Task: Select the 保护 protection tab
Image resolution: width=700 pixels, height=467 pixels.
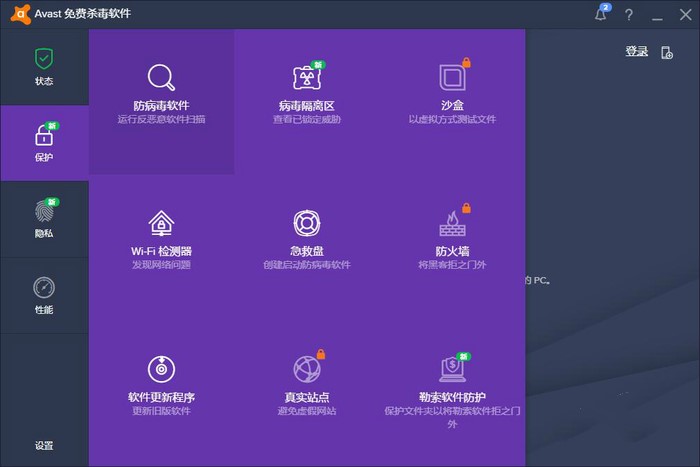Action: (44, 142)
